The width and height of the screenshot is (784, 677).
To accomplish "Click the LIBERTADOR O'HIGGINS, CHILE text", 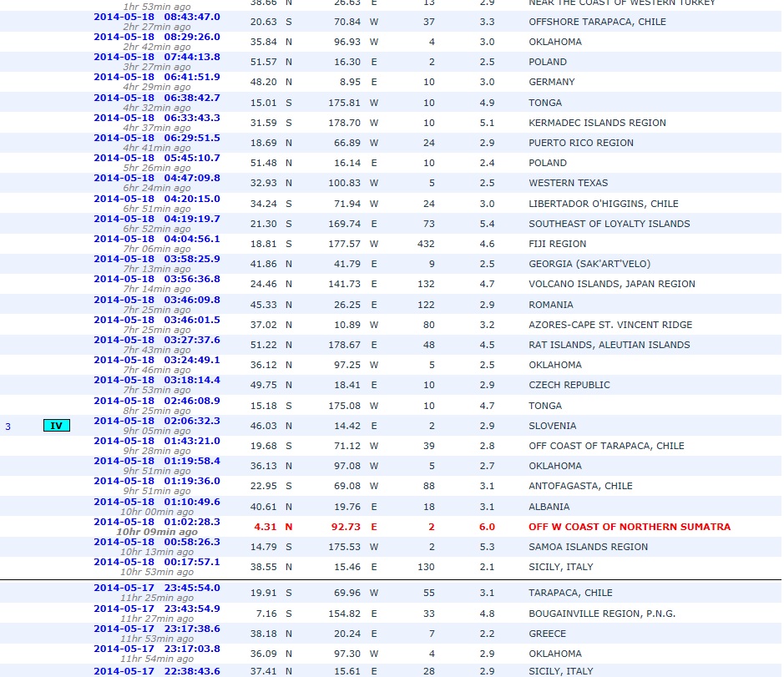I will pyautogui.click(x=604, y=204).
